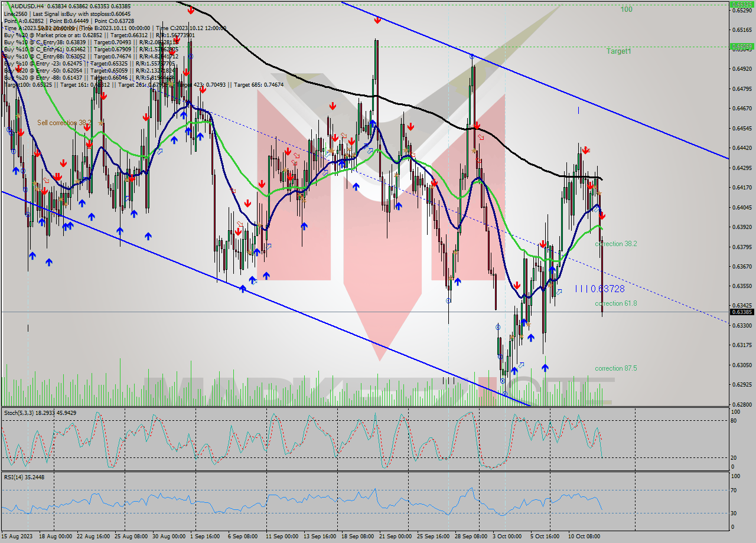756x543 pixels.
Task: Click the 'Sell correction 38.2' label
Action: pos(64,123)
